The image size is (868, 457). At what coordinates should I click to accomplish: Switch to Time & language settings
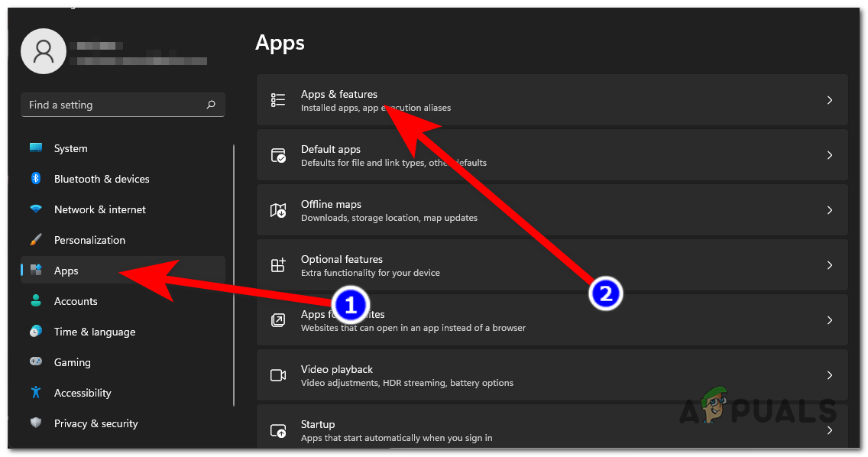tap(123, 331)
